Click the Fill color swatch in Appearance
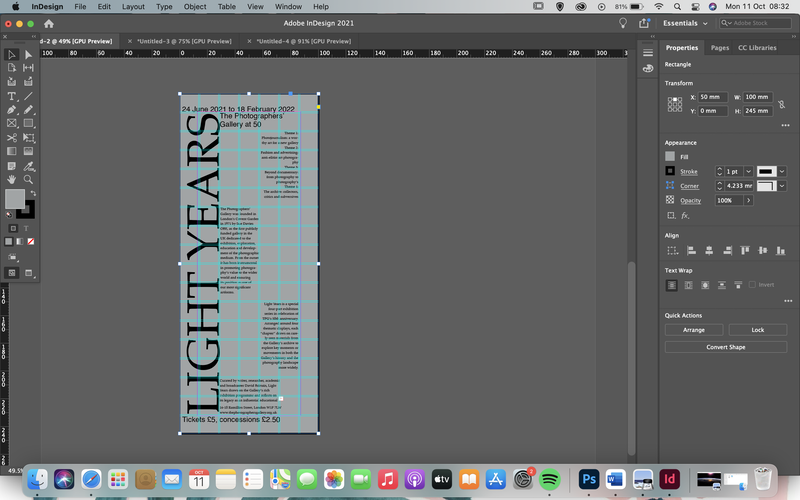 point(670,157)
